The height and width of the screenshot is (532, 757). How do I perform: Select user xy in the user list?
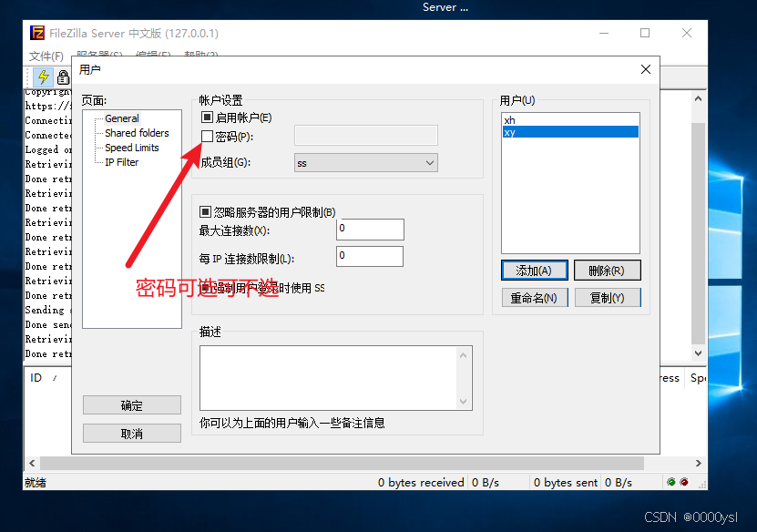tap(570, 132)
